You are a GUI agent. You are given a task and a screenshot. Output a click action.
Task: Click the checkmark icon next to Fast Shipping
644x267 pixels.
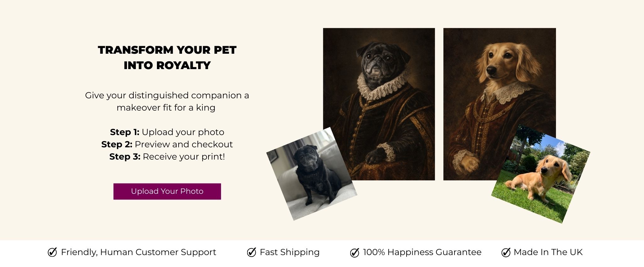point(251,252)
